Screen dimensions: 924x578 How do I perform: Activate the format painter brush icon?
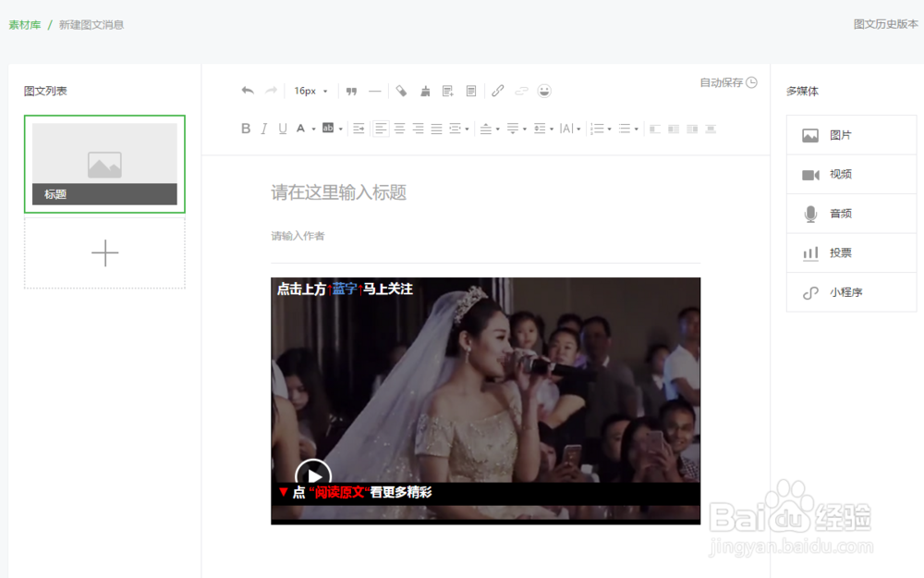click(425, 91)
